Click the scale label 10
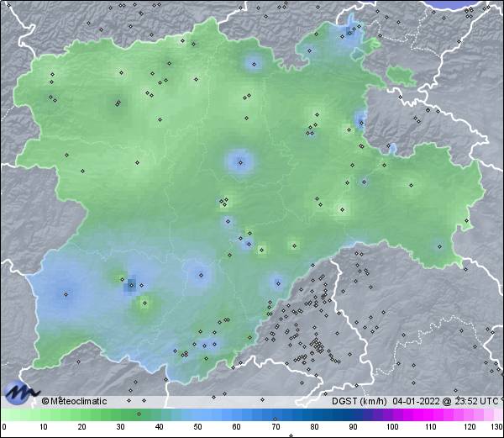 [44, 427]
